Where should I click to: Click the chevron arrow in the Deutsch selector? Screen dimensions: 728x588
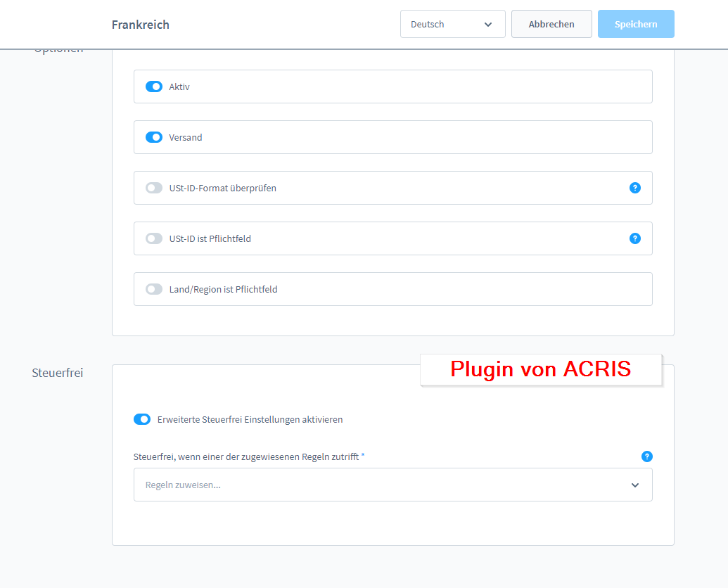(488, 24)
